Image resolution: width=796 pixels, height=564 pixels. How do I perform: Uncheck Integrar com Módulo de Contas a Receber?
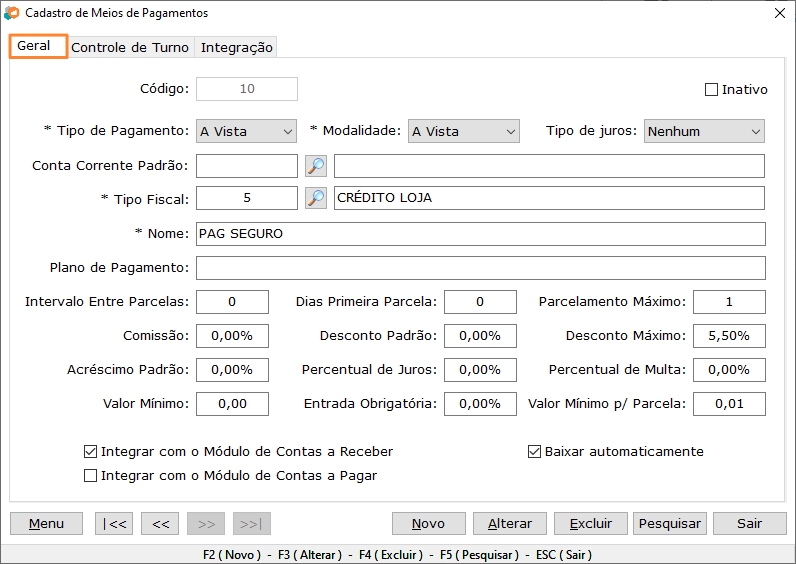pos(92,452)
